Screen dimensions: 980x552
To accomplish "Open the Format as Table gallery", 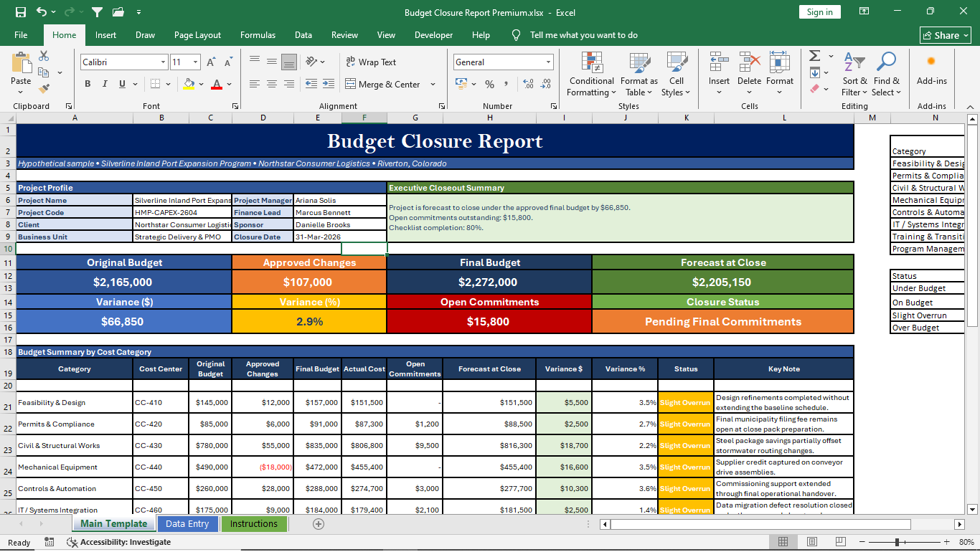I will (639, 75).
